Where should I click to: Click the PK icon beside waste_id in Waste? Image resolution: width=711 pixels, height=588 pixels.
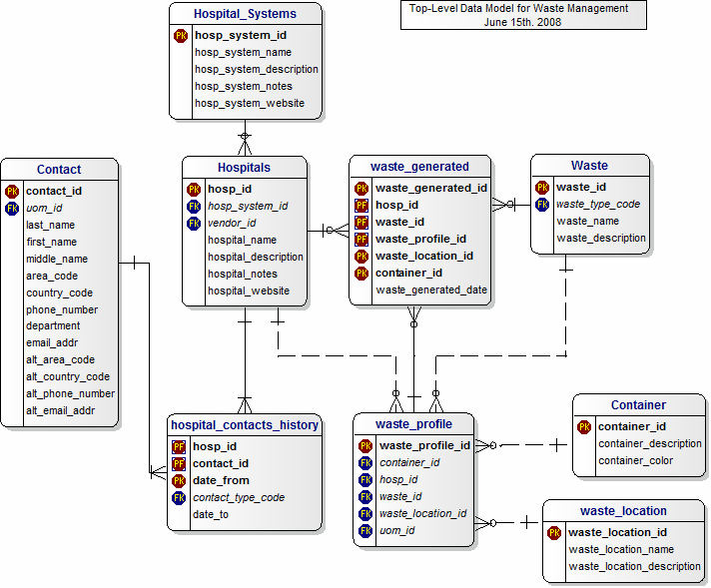(542, 188)
